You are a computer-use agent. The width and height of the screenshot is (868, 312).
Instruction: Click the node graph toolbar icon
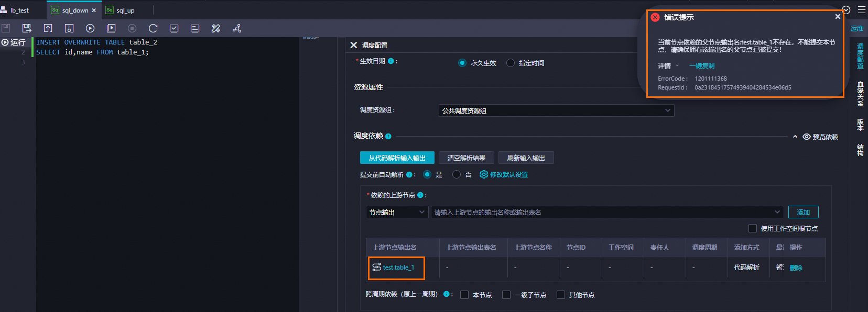(237, 28)
